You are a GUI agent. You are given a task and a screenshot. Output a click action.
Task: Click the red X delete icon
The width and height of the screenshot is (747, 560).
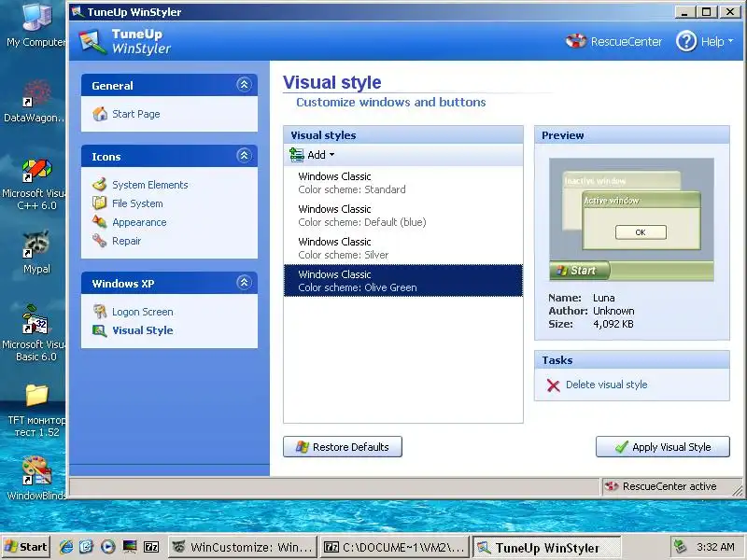point(553,385)
